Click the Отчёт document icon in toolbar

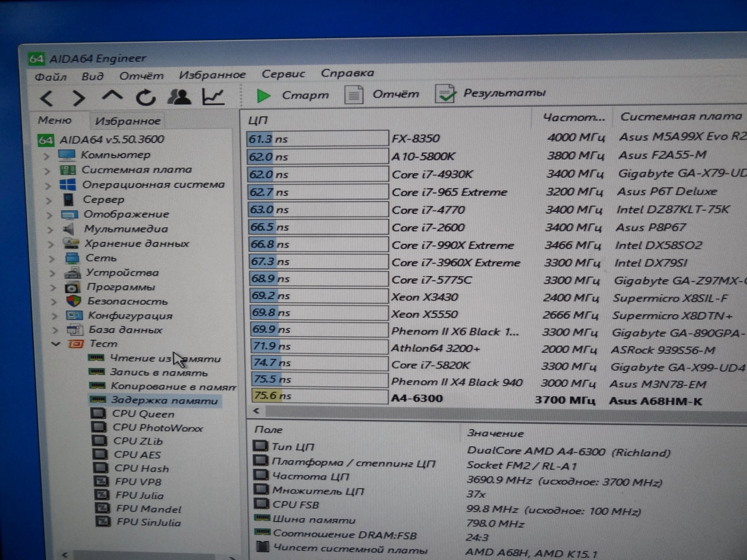(353, 94)
